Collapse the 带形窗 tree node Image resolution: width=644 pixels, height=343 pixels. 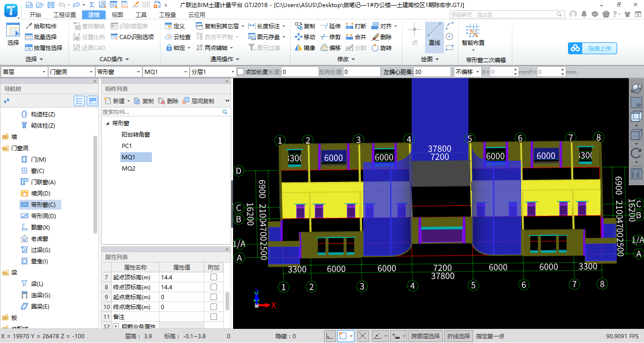point(108,123)
